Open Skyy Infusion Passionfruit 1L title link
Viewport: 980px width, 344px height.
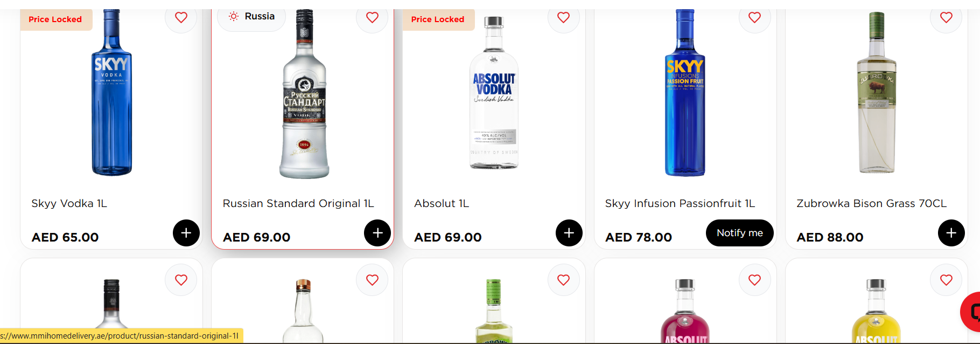click(x=680, y=203)
